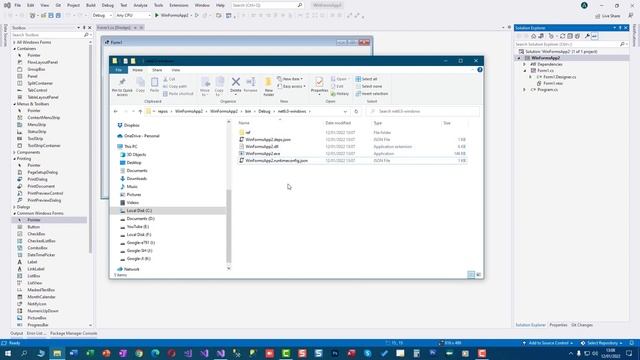
Task: Open the Project menu in Visual Studio
Action: pyautogui.click(x=73, y=5)
